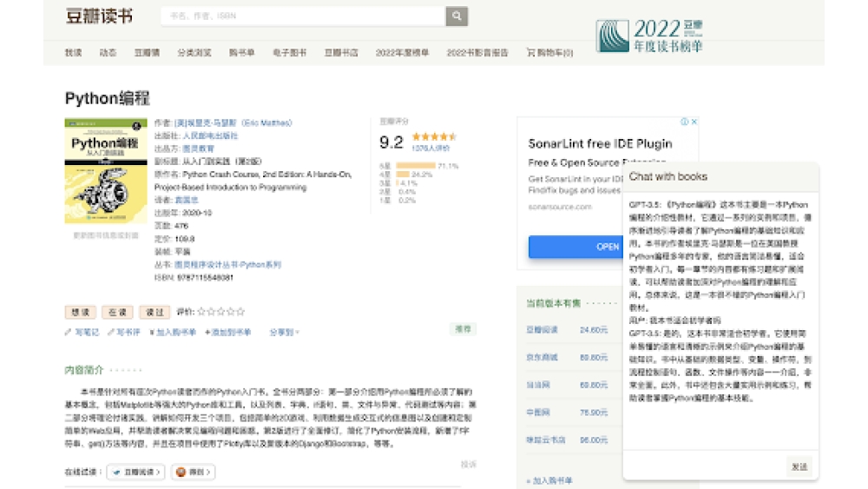This screenshot has width=868, height=489.
Task: Click the 人民邮电出版社 publisher link
Action: 210,135
